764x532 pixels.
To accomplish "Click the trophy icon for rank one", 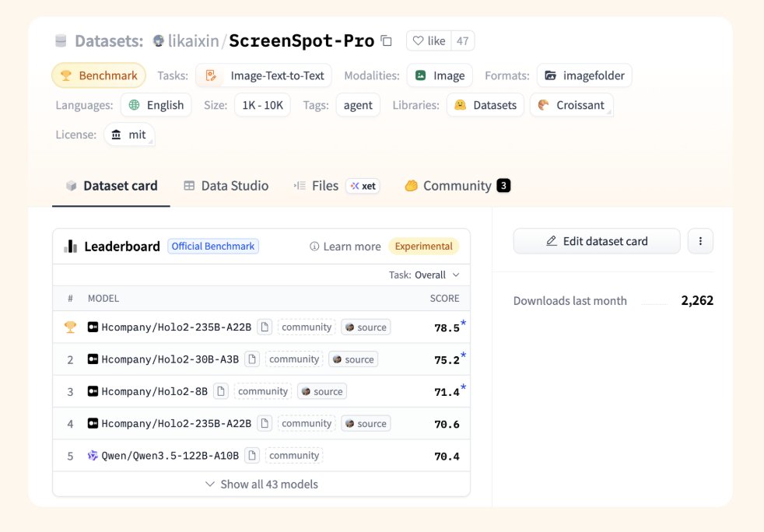I will point(70,327).
